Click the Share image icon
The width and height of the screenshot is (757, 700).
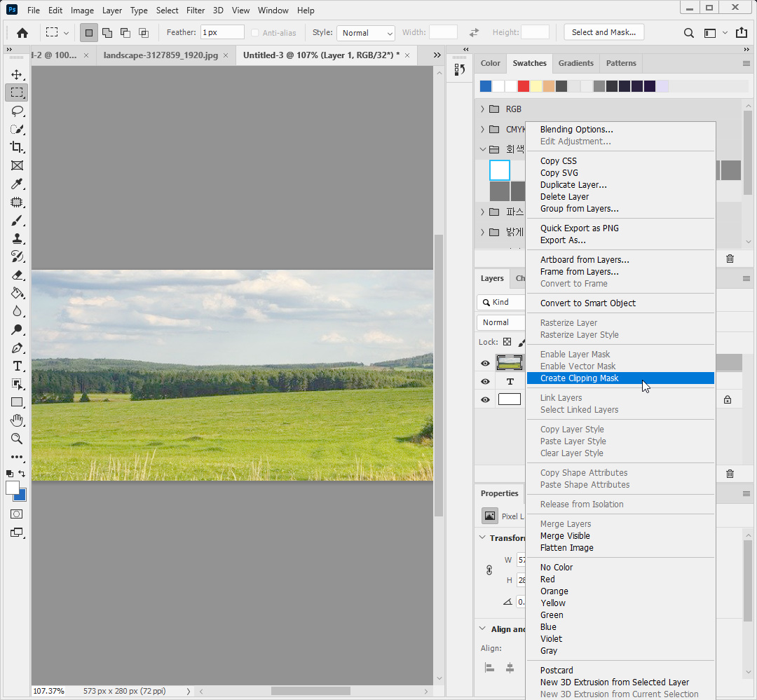(x=742, y=33)
